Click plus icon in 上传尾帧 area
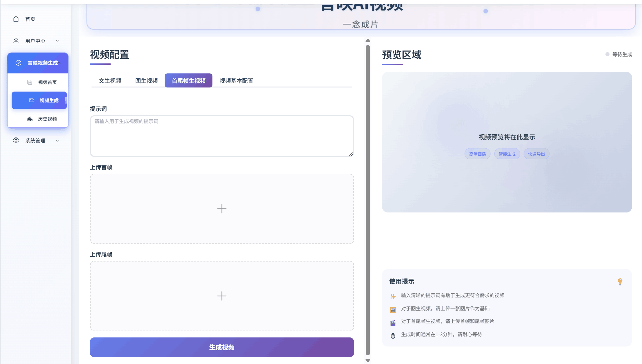This screenshot has height=364, width=642. 222,296
